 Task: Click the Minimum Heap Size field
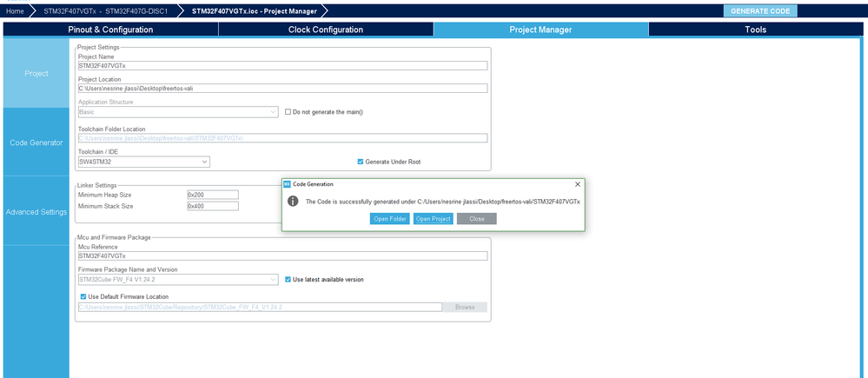tap(213, 195)
